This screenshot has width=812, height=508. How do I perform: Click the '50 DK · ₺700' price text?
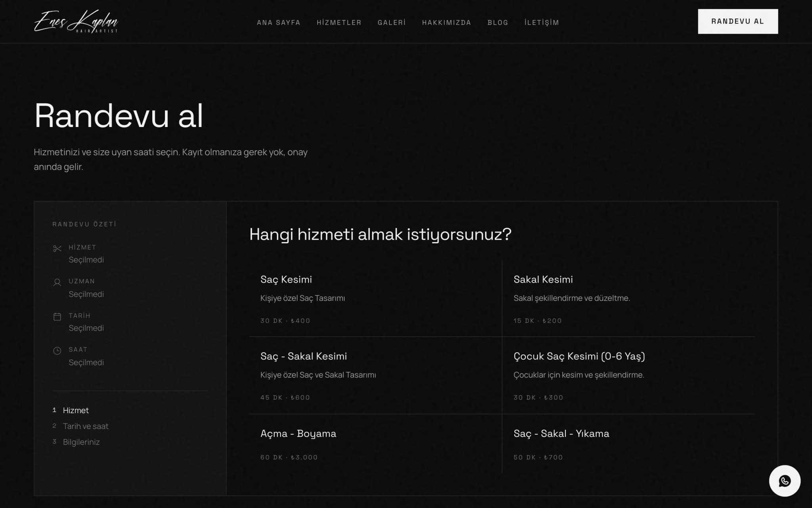pyautogui.click(x=538, y=457)
